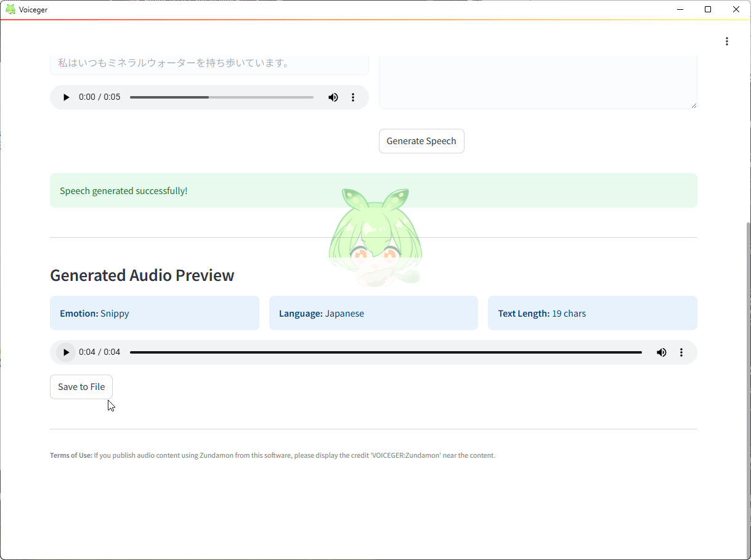This screenshot has width=751, height=560.
Task: Click the Emotion: Snippy info badge
Action: (154, 313)
